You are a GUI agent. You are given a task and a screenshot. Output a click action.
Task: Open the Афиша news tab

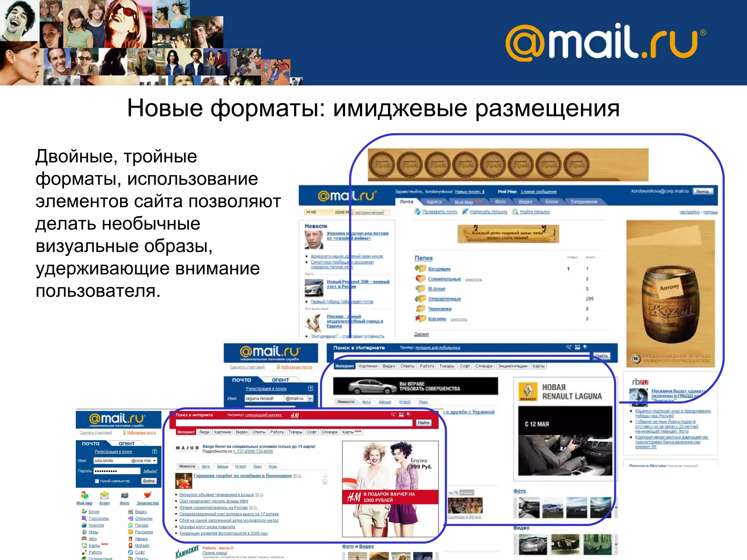pos(222,466)
